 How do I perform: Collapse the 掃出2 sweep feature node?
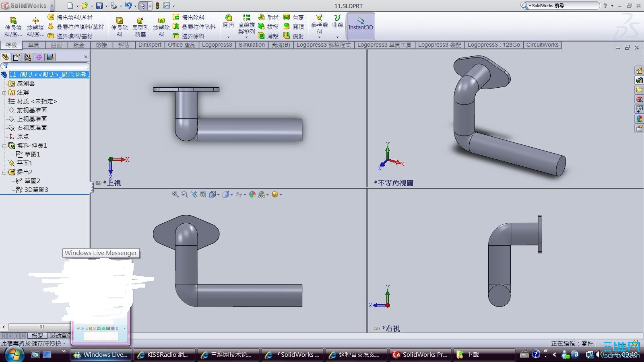tap(4, 172)
